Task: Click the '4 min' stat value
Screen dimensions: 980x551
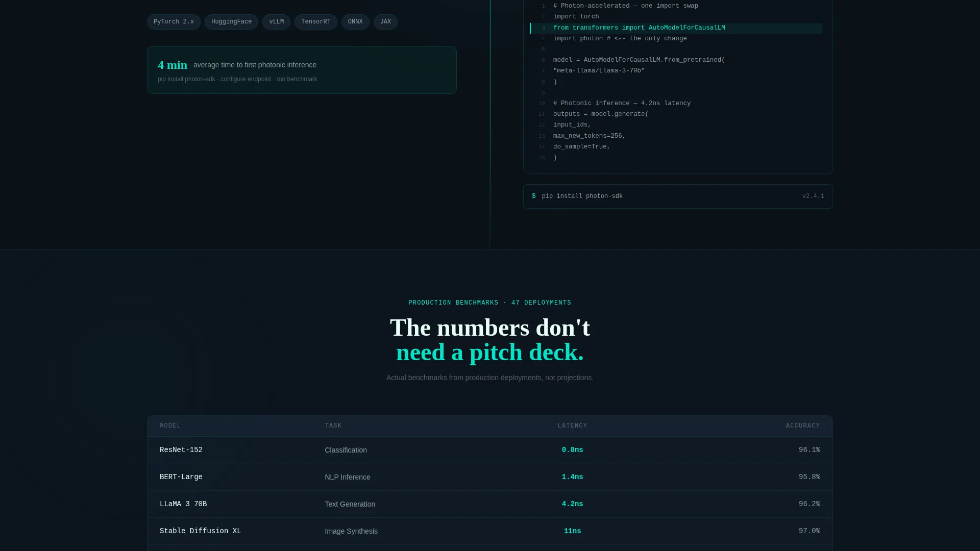Action: pyautogui.click(x=173, y=65)
